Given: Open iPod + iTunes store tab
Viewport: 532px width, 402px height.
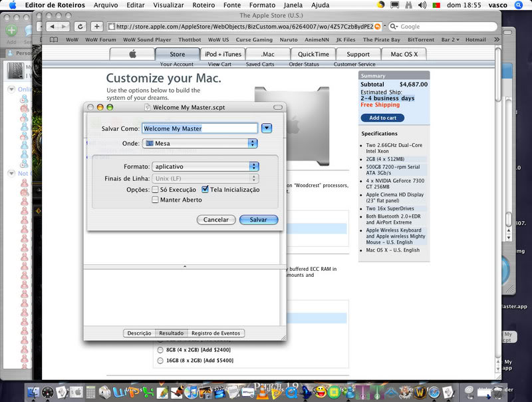Looking at the screenshot, I should coord(223,54).
